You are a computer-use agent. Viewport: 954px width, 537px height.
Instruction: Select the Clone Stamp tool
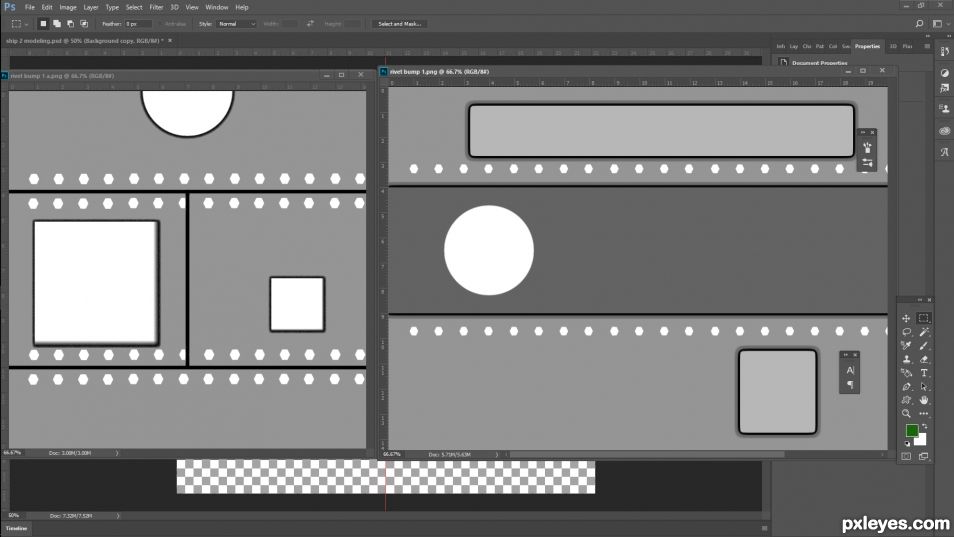coord(906,359)
